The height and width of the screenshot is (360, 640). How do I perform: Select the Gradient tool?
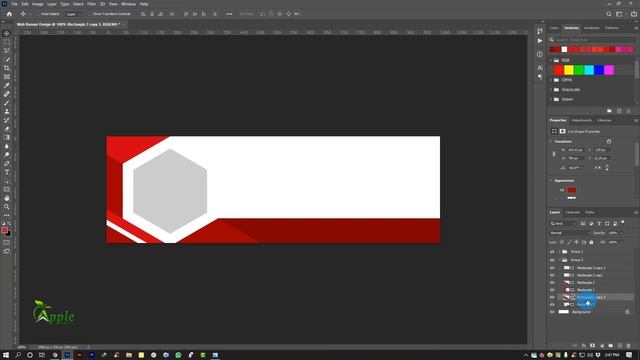click(7, 137)
